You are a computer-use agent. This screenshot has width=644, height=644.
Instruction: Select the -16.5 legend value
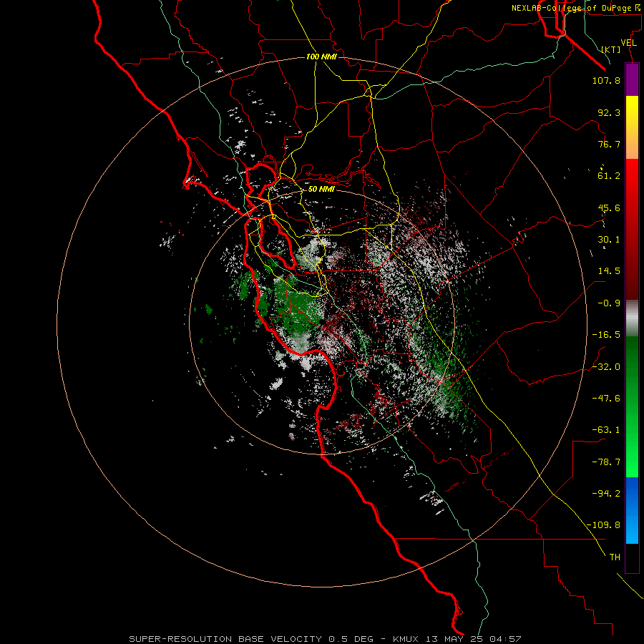(x=606, y=335)
